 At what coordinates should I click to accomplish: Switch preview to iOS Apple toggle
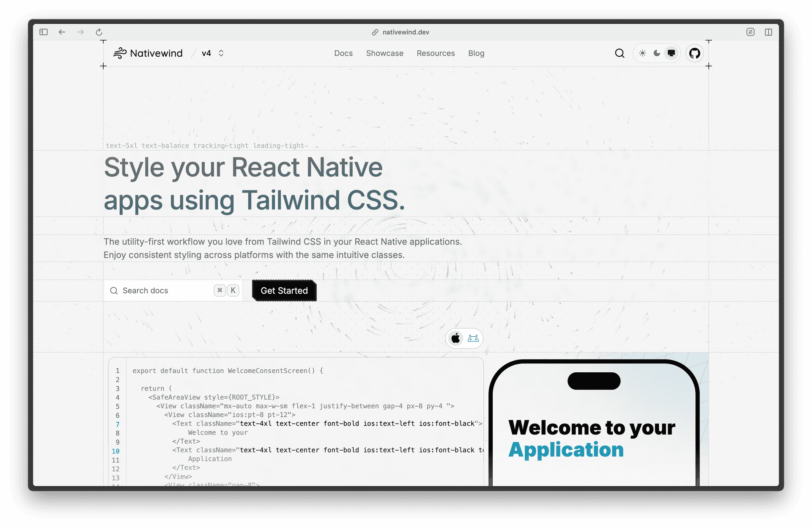[455, 338]
